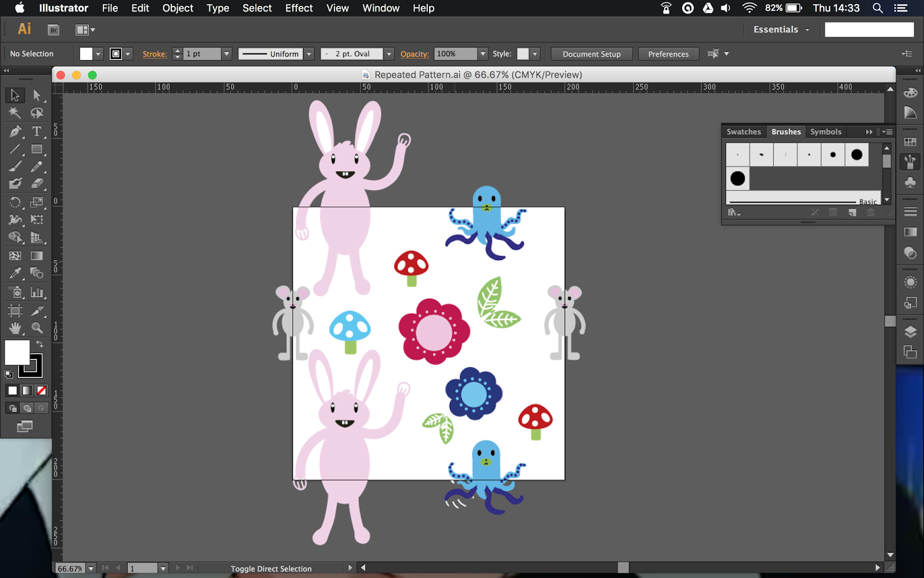Click the Document Setup button
The image size is (924, 578).
(x=591, y=54)
